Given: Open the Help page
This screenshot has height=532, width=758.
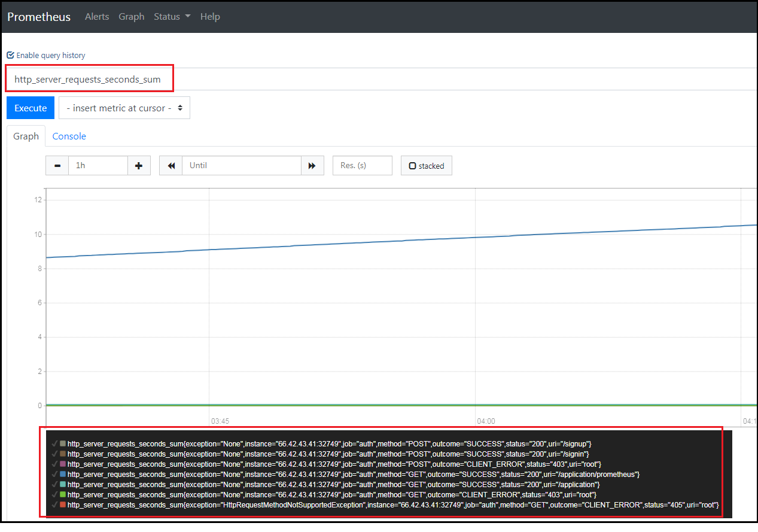Looking at the screenshot, I should [210, 17].
